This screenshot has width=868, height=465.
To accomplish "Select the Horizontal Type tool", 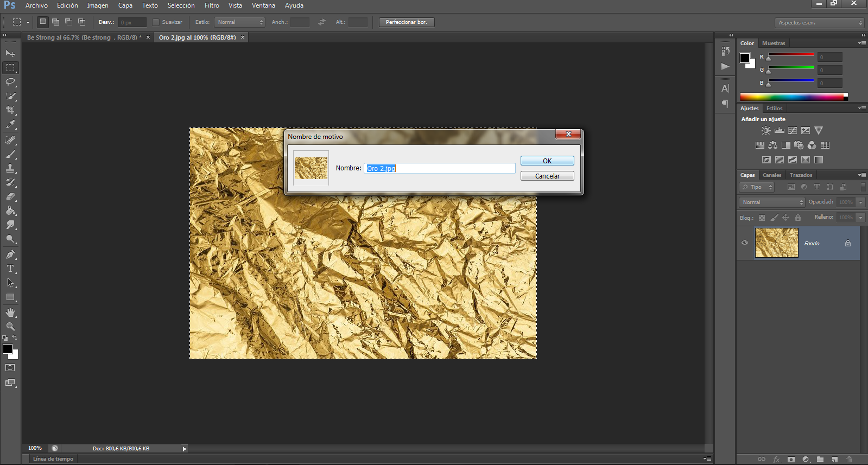I will point(10,269).
